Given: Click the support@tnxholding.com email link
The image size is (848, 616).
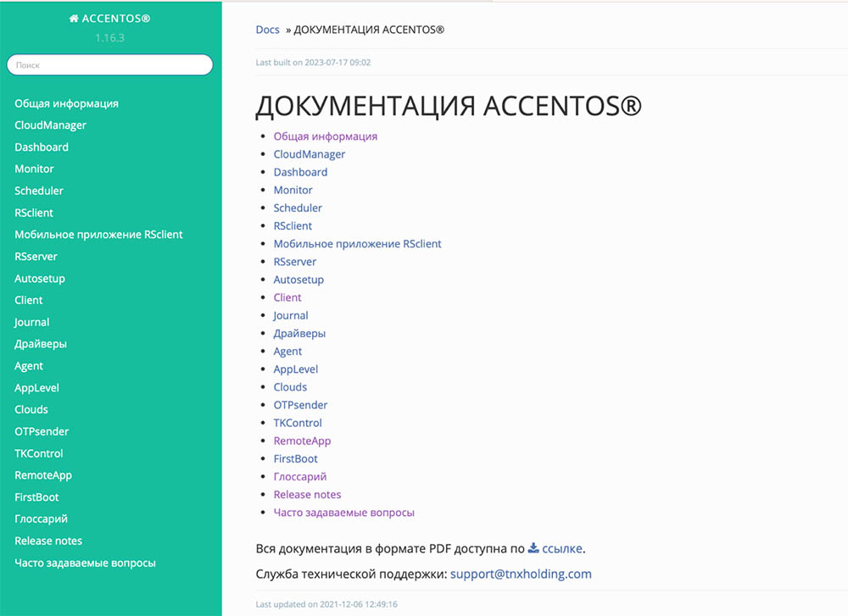Looking at the screenshot, I should 521,574.
